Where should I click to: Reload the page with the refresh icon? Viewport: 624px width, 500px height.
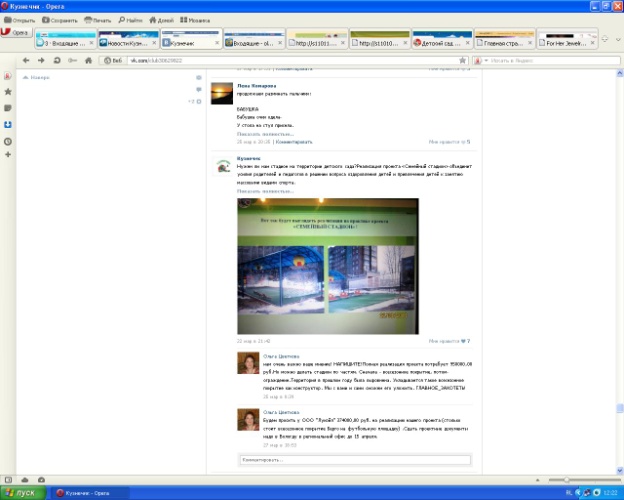pyautogui.click(x=57, y=60)
